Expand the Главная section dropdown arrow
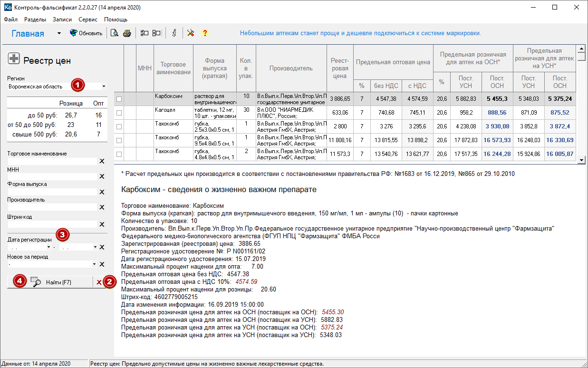The image size is (588, 368). tap(59, 33)
